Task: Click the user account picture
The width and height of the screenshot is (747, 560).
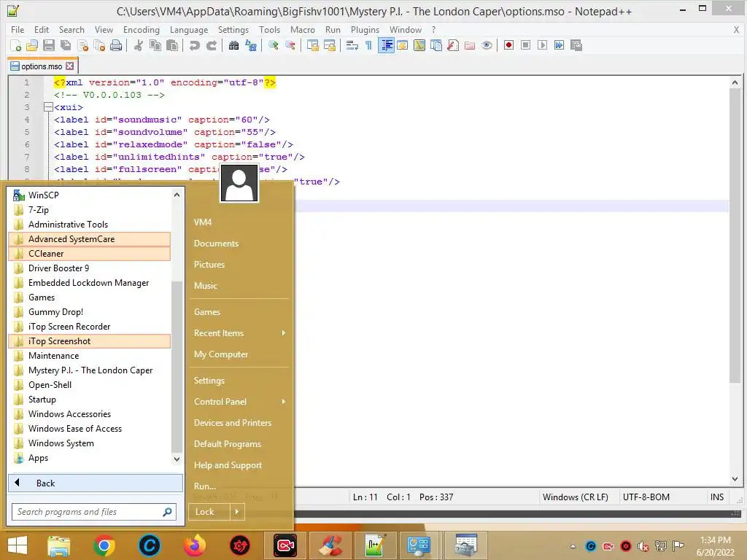Action: pos(239,183)
